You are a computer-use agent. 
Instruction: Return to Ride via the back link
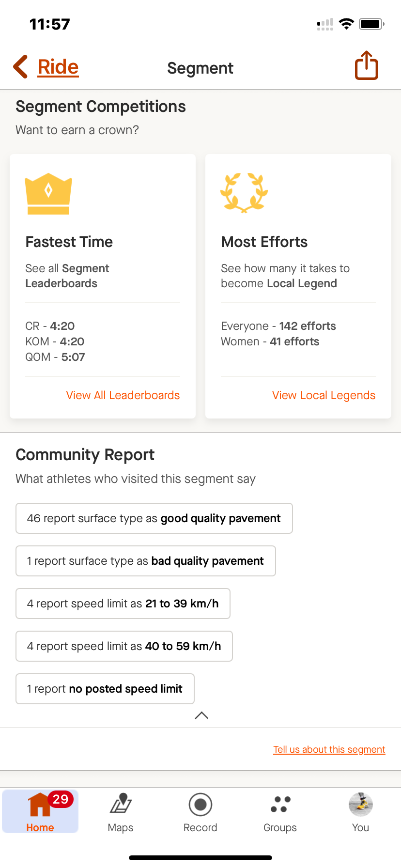pyautogui.click(x=58, y=66)
